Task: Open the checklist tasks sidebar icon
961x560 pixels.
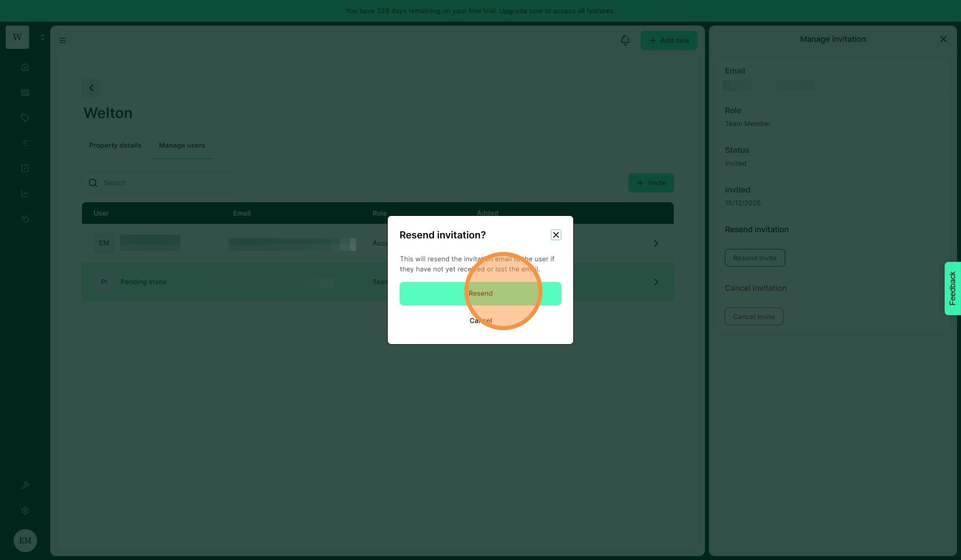Action: (25, 168)
